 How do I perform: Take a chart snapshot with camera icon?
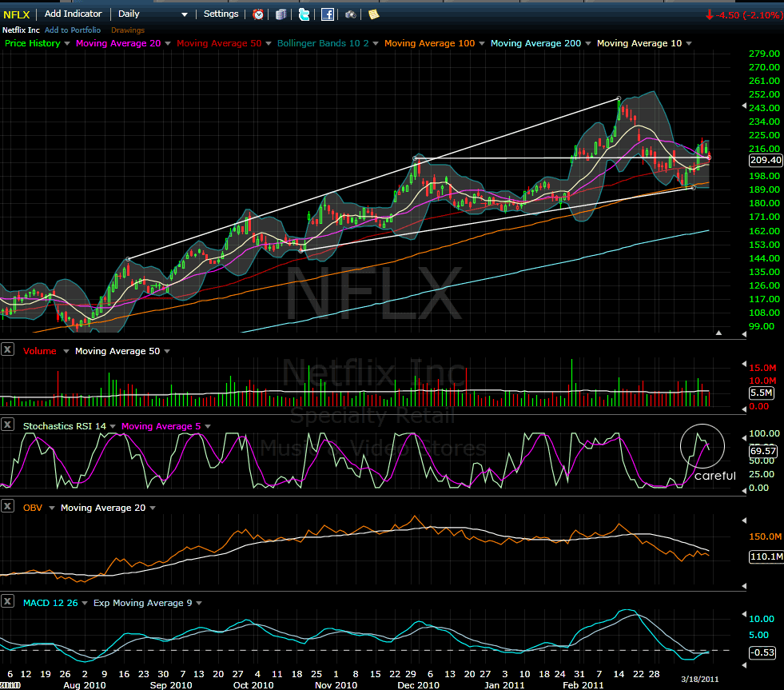click(351, 14)
